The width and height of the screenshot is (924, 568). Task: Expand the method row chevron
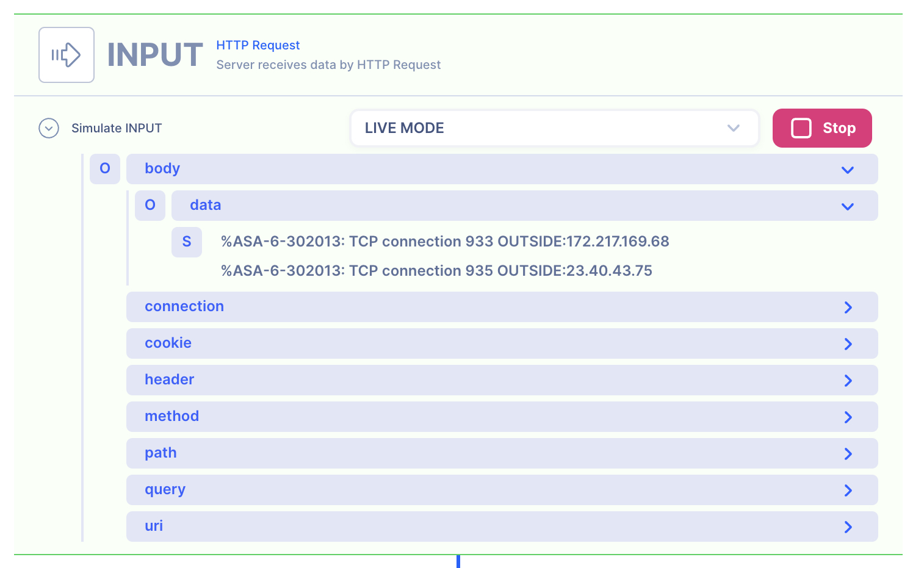click(848, 417)
